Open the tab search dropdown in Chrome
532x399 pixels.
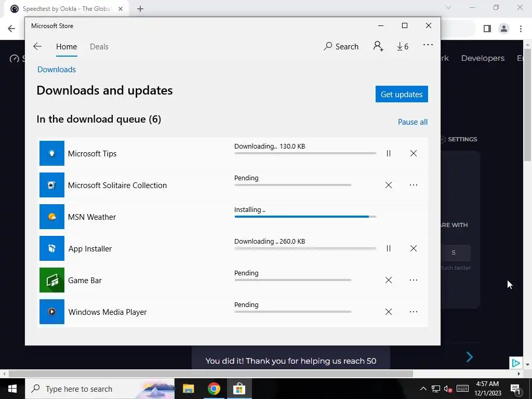(x=448, y=7)
